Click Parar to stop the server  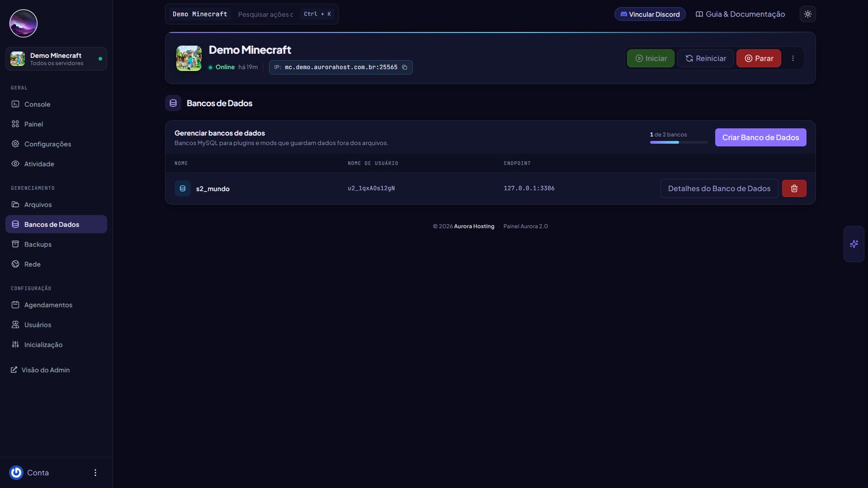click(758, 58)
